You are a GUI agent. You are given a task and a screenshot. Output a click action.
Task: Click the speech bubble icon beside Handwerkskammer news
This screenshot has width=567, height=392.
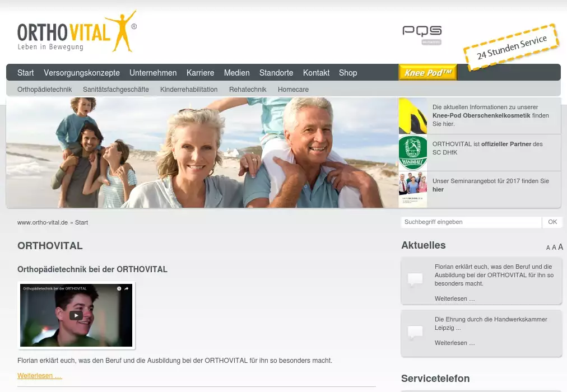click(x=415, y=332)
